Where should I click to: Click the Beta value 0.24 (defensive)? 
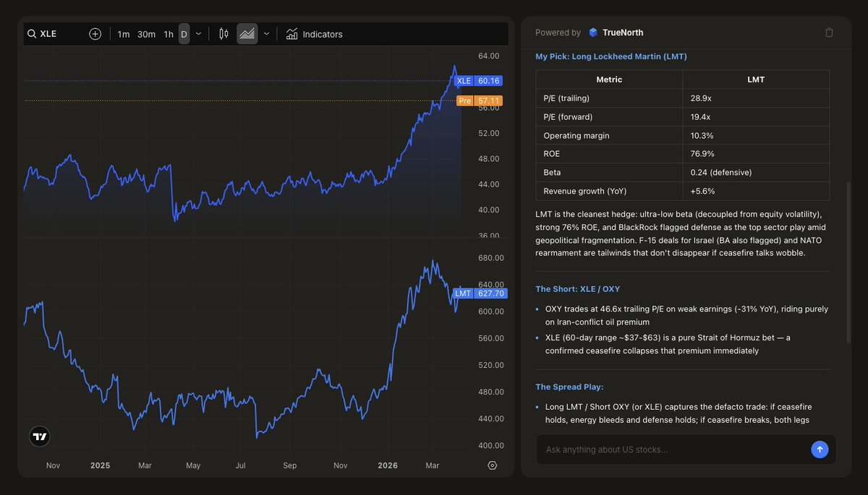(x=721, y=173)
